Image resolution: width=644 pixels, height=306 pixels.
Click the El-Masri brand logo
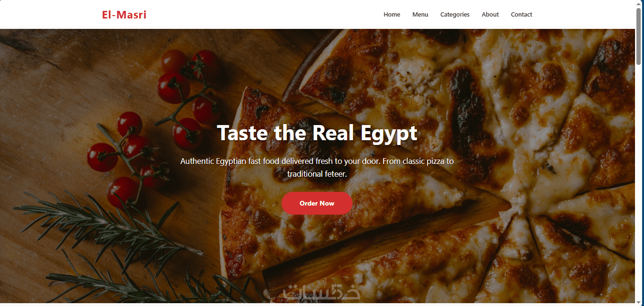click(x=124, y=15)
